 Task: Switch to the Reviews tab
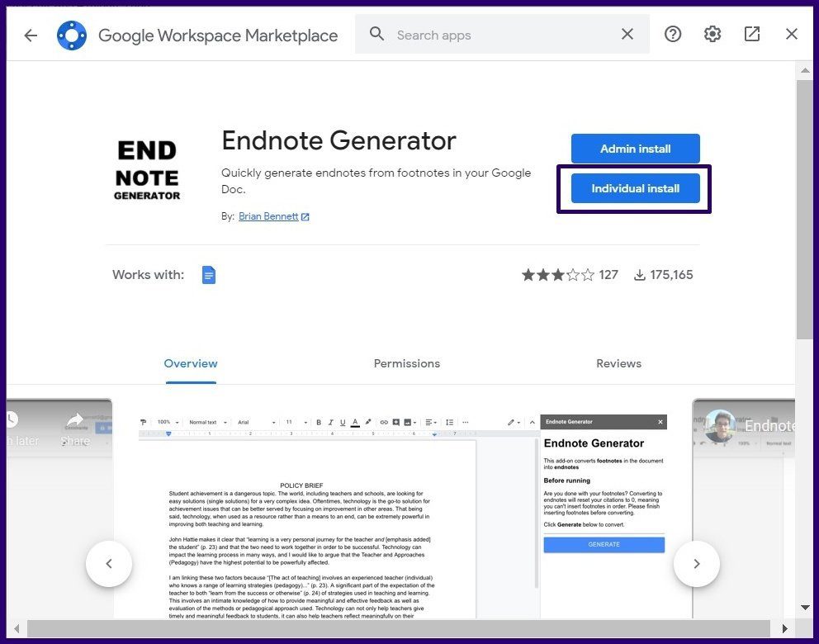tap(619, 363)
